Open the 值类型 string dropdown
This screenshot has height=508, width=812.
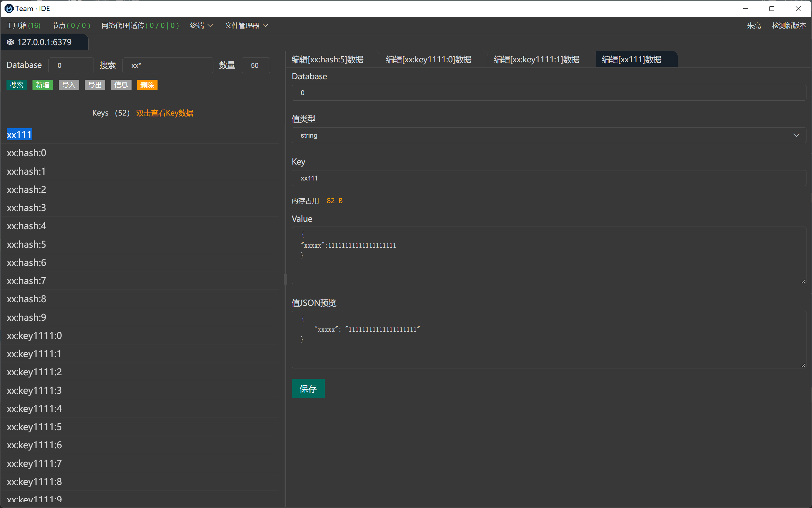(x=549, y=135)
